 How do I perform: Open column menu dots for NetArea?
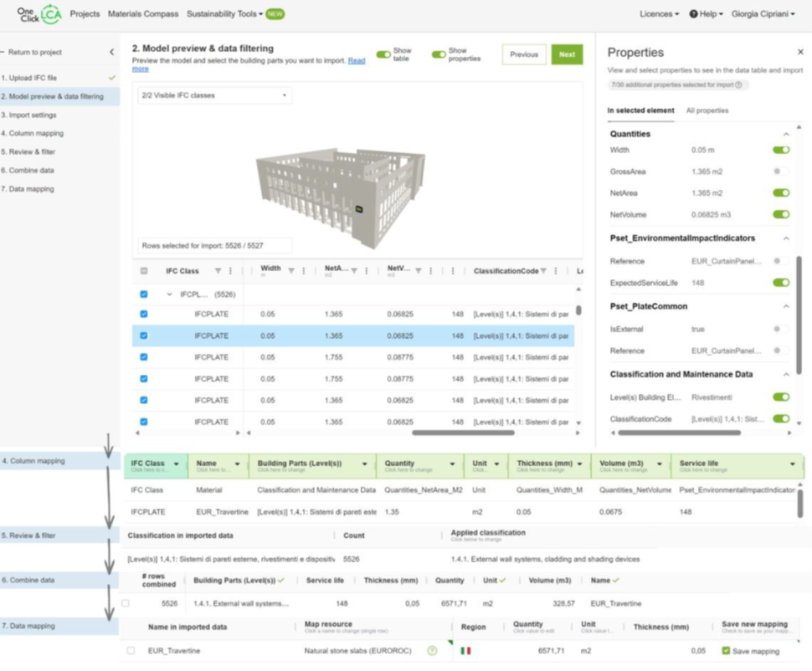(367, 271)
